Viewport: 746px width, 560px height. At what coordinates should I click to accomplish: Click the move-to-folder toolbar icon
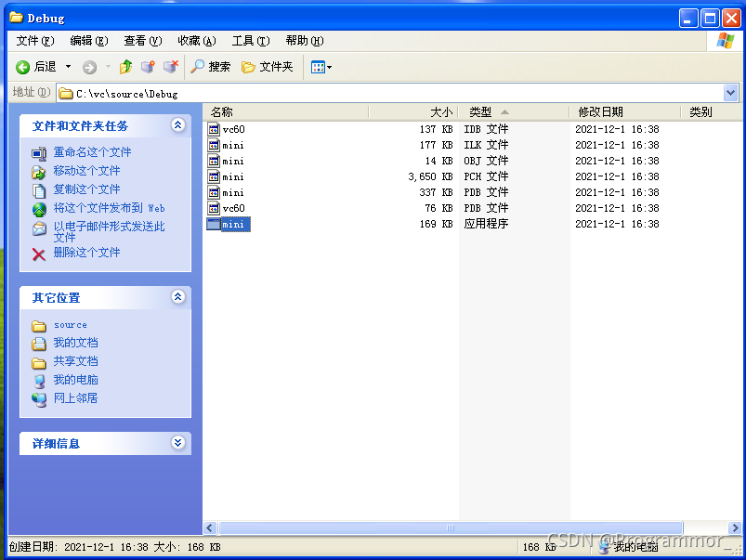coord(148,67)
